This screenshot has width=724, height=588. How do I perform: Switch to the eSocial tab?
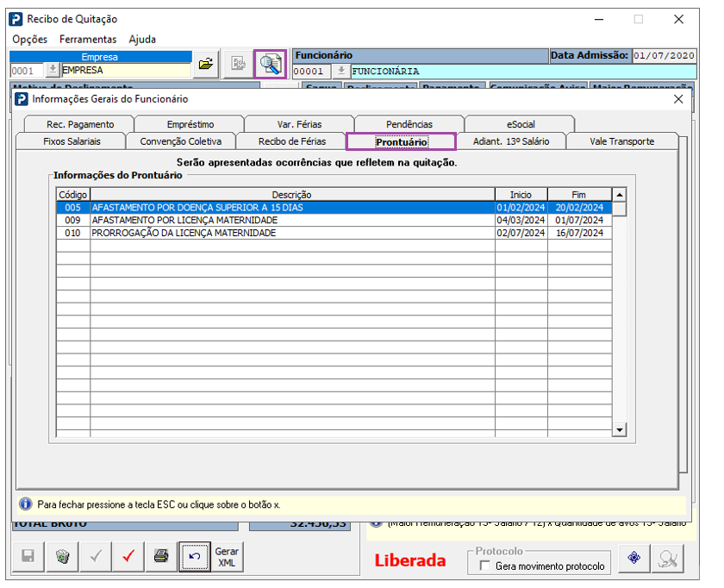[x=521, y=124]
